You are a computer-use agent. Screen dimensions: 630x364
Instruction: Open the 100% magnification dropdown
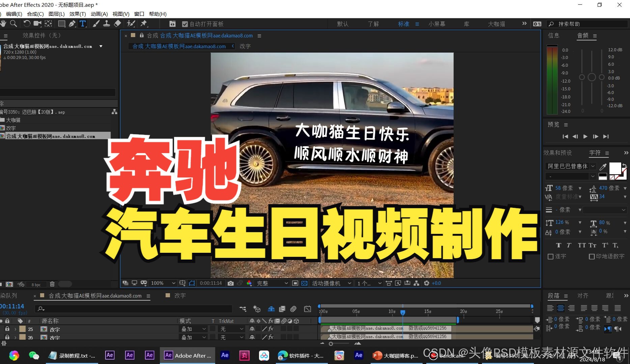point(163,283)
